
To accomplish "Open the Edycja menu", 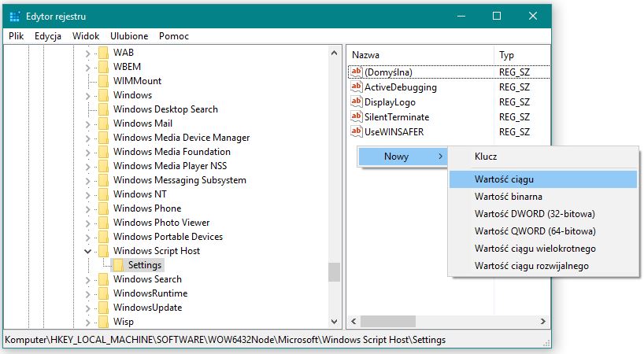I will tap(48, 36).
